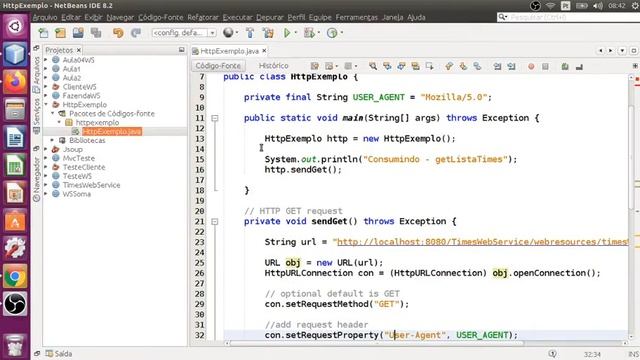Toggle Highlight Search in editor toolbar
This screenshot has width=640, height=360.
tap(416, 66)
